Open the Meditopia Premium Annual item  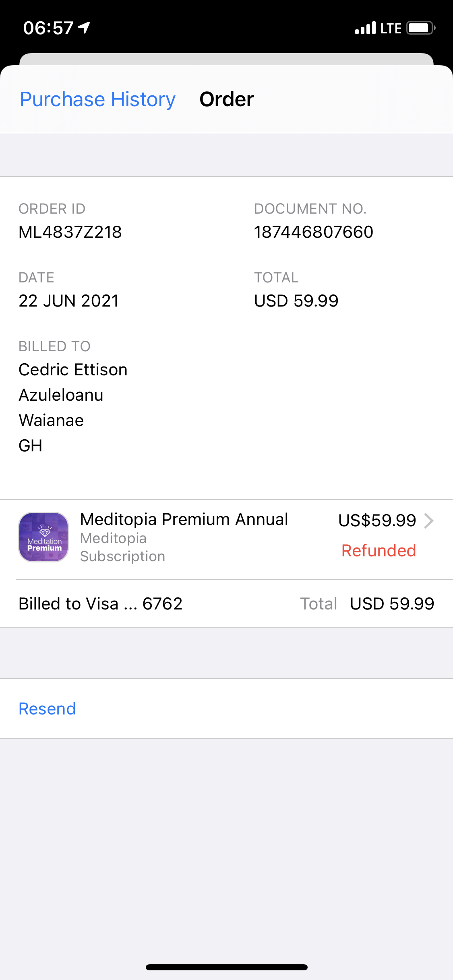[x=184, y=519]
